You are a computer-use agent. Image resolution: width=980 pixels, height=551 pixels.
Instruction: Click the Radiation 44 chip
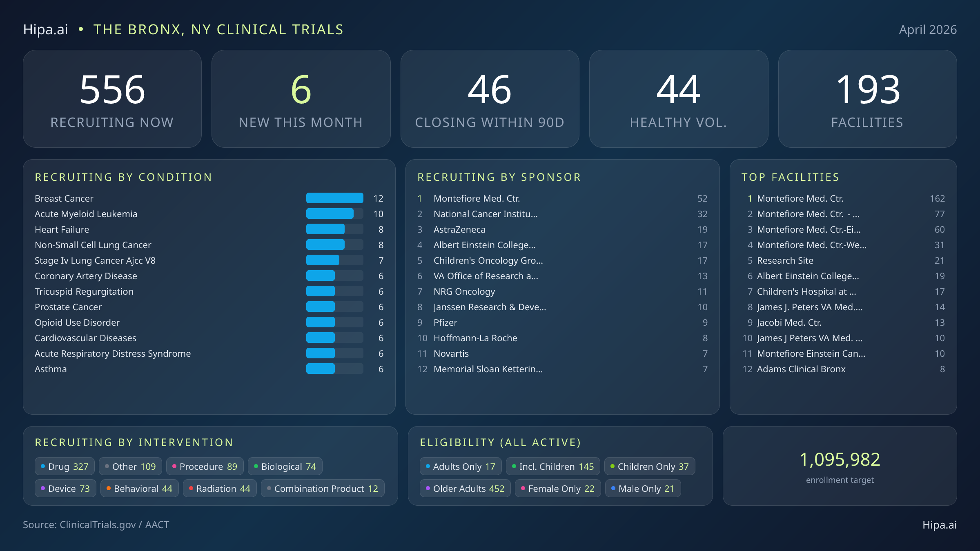[x=220, y=489]
